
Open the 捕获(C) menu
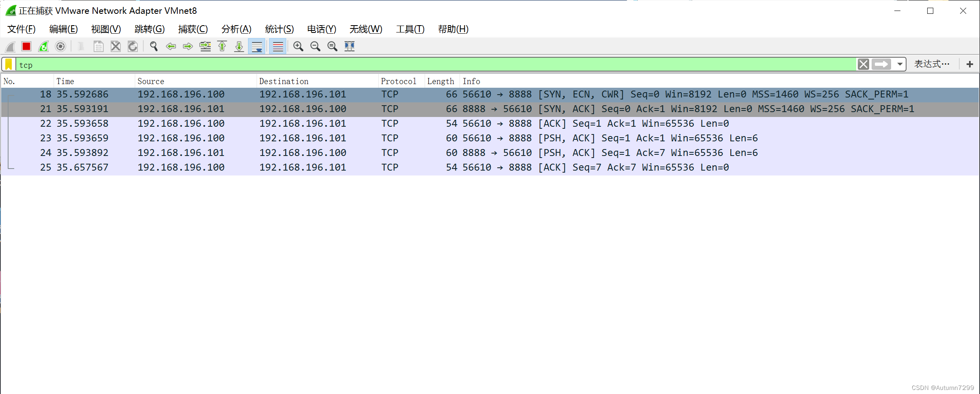tap(193, 29)
